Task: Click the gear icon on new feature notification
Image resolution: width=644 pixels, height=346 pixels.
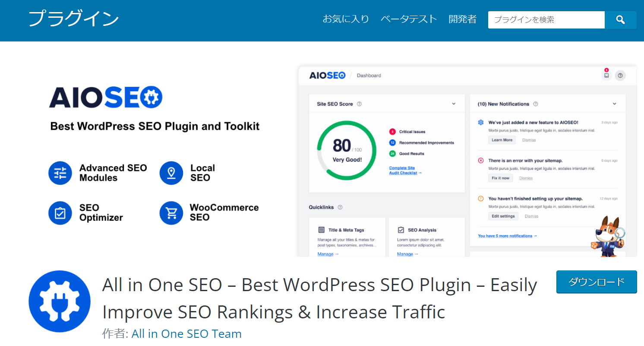Action: coord(481,123)
